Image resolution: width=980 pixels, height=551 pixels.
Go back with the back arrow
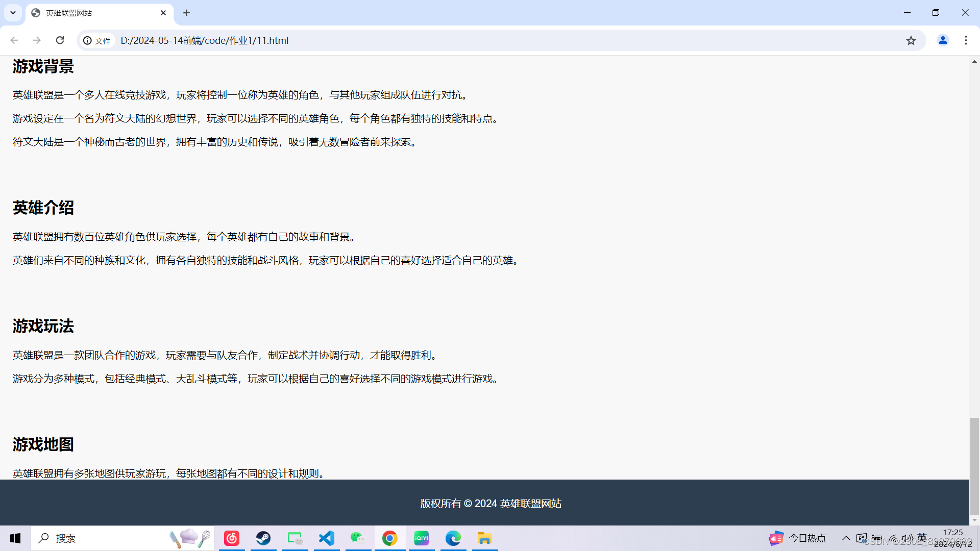tap(14, 40)
